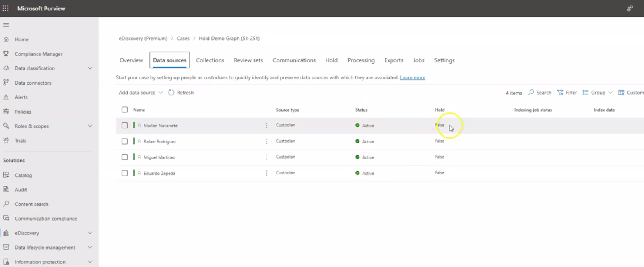The width and height of the screenshot is (644, 267).
Task: Click the Data connectors icon
Action: pos(6,83)
